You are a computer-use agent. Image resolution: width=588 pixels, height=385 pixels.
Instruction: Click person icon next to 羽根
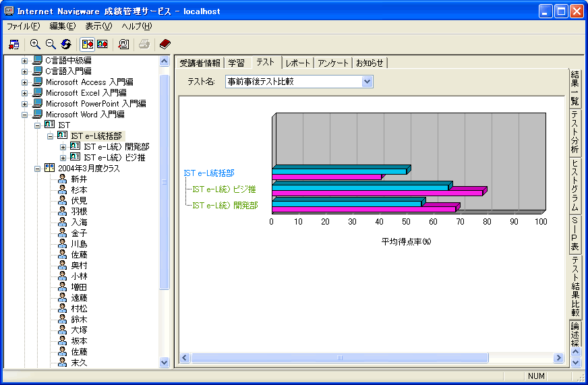(x=62, y=212)
